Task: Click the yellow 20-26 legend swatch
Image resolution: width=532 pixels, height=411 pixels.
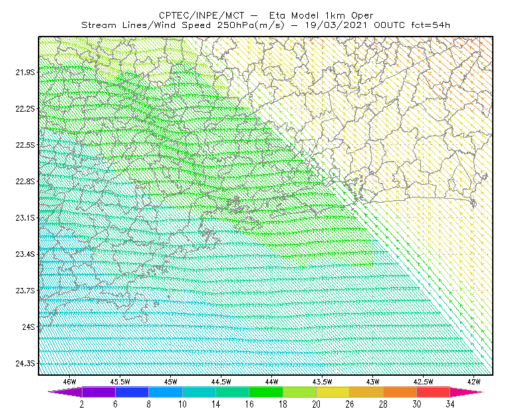Action: [333, 392]
